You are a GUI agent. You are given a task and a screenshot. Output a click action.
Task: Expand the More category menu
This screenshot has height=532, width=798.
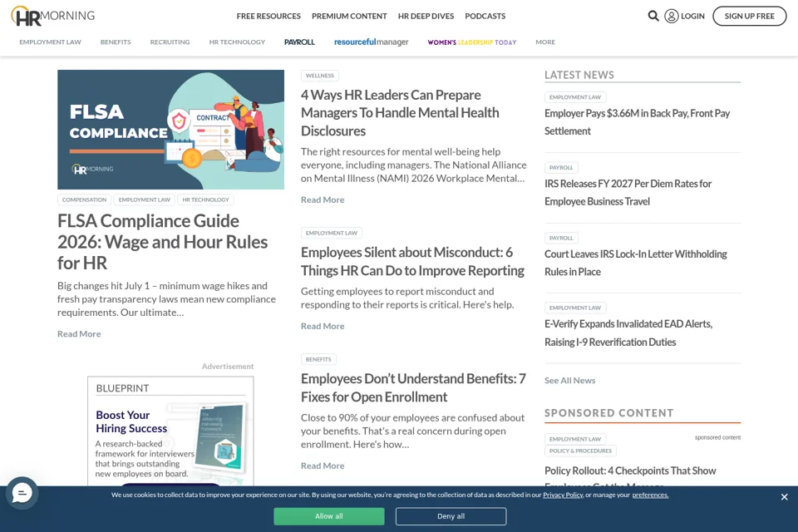tap(545, 42)
